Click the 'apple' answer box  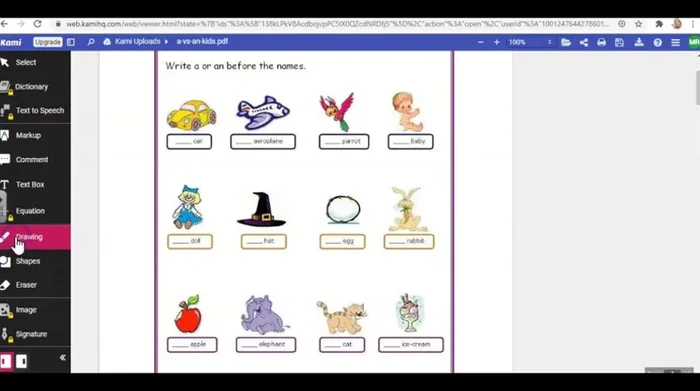coord(192,345)
